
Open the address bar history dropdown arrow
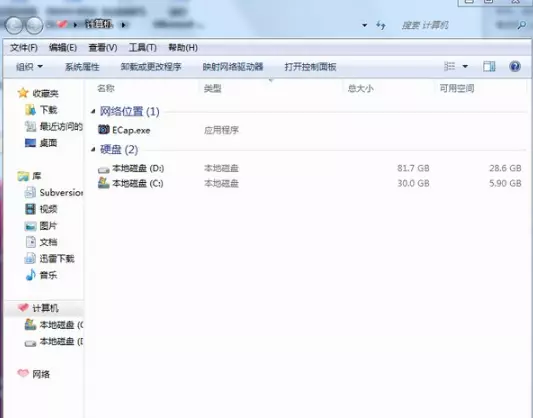[364, 25]
